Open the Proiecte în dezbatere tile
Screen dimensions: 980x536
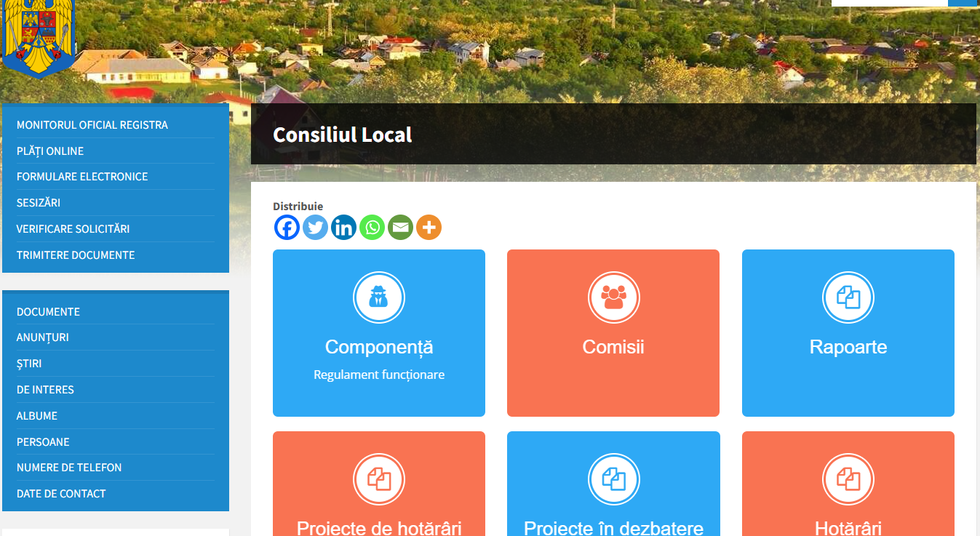613,527
